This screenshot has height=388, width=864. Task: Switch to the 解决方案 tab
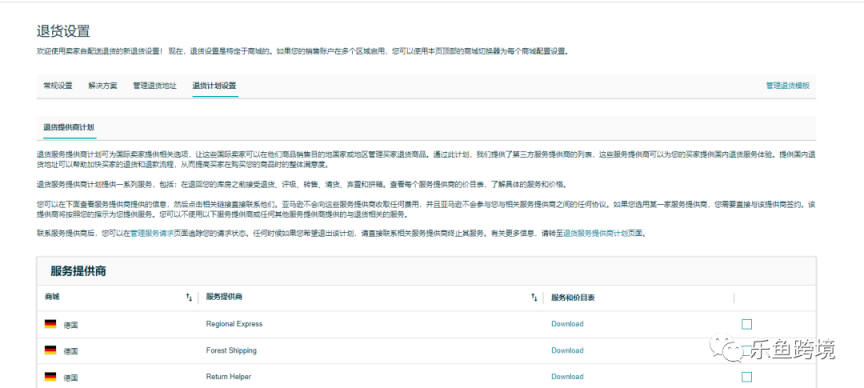102,86
